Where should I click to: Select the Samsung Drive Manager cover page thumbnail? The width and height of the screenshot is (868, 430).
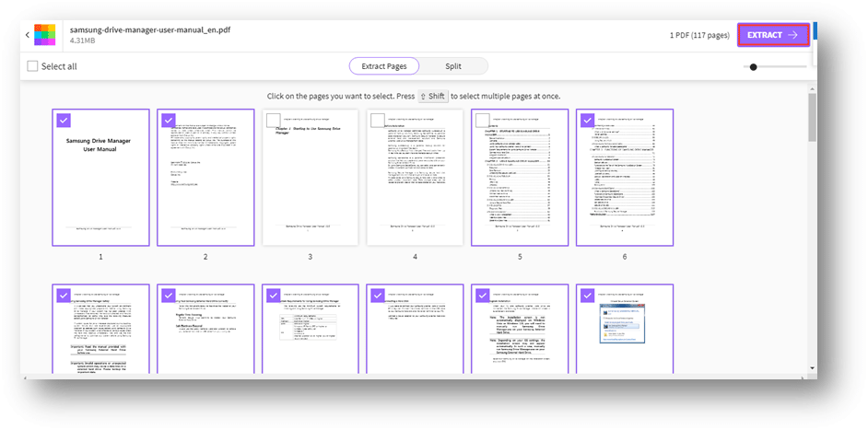[100, 178]
